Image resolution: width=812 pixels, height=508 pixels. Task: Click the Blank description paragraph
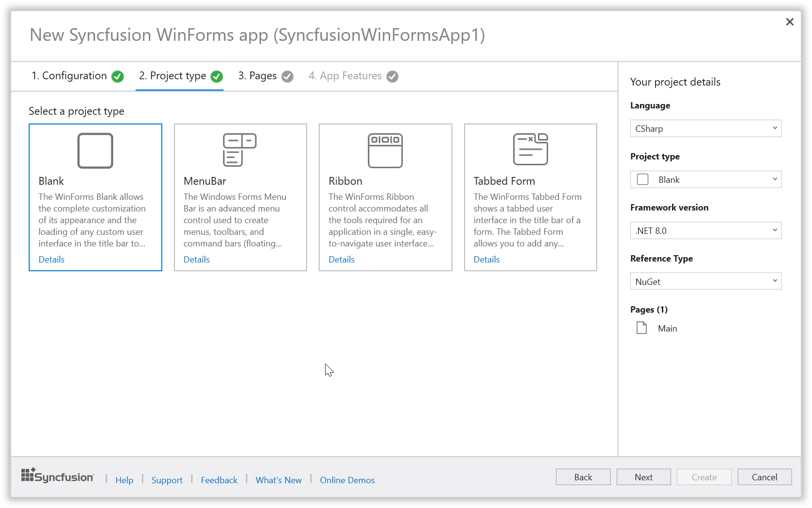92,220
